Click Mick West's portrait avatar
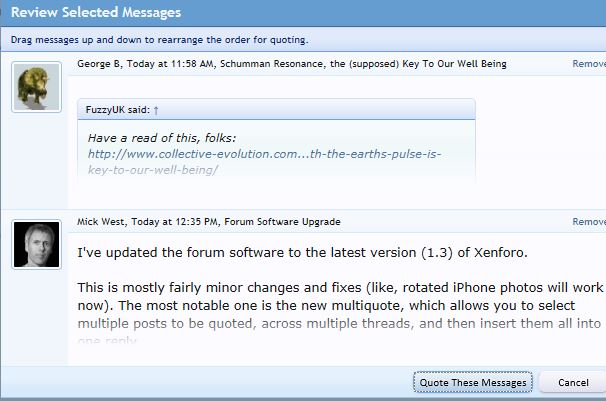The height and width of the screenshot is (401, 606). tap(37, 244)
